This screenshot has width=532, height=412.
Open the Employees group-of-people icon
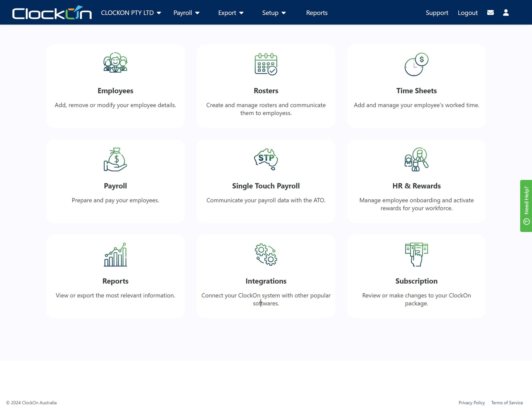point(115,63)
